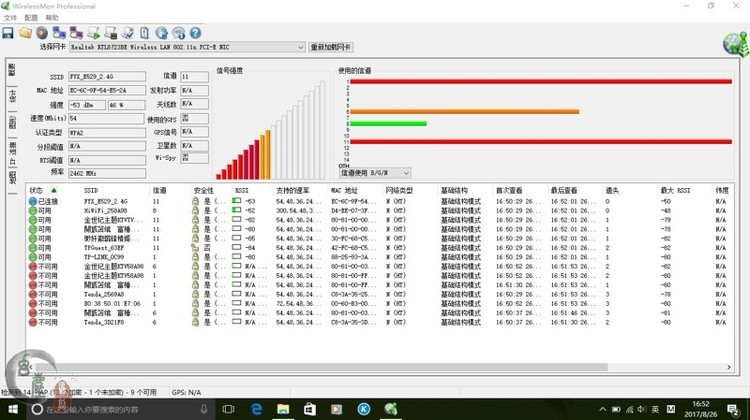Viewport: 750px width, 420px height.
Task: Sort list by the 信道 column header
Action: tap(159, 190)
